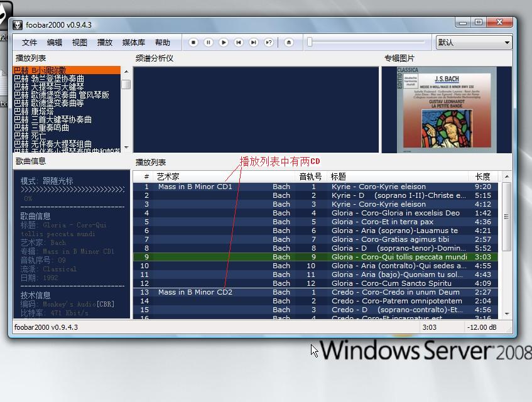Pause the current track

tap(209, 43)
